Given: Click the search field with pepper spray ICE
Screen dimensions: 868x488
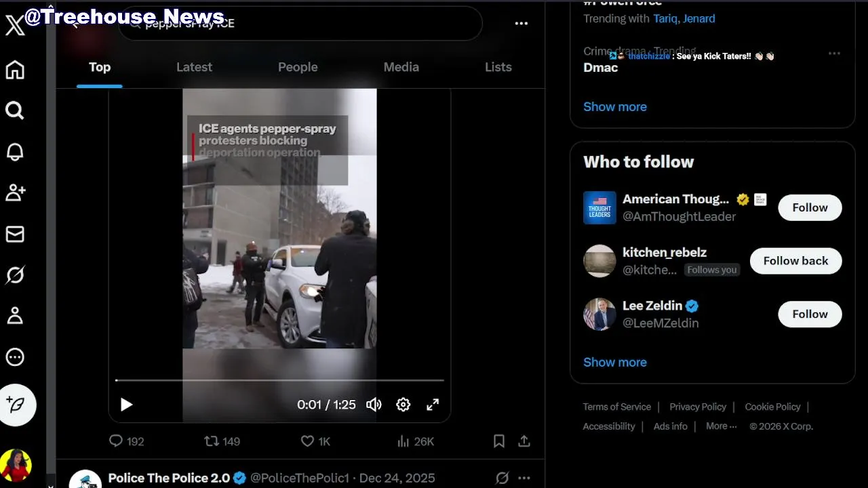Looking at the screenshot, I should (x=300, y=23).
